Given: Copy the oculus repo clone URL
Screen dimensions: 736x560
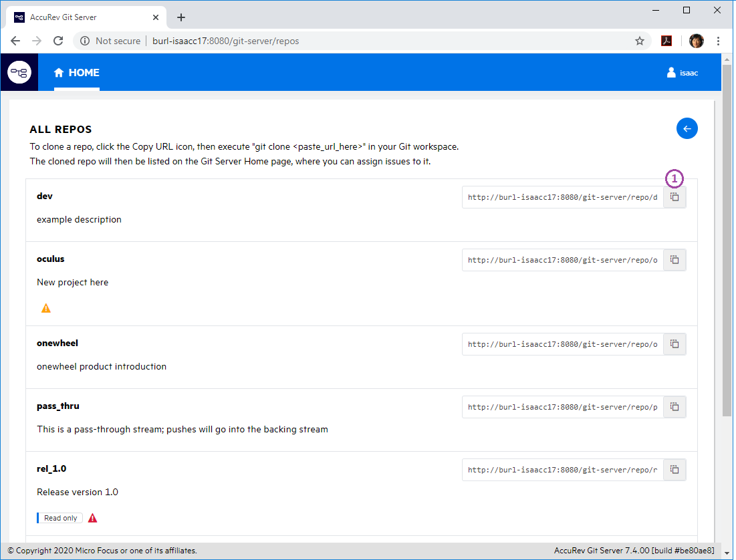Looking at the screenshot, I should tap(674, 260).
